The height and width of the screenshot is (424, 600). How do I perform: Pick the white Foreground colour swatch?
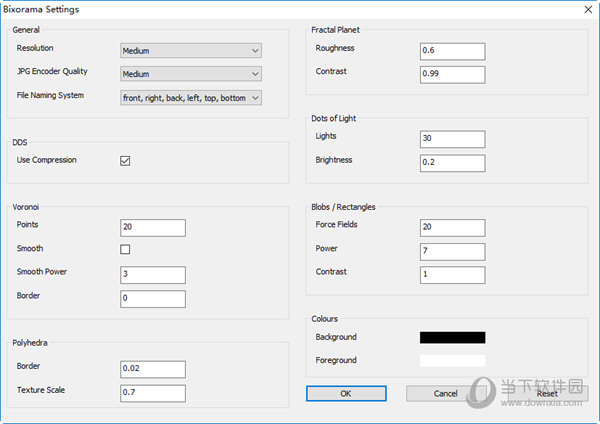pyautogui.click(x=453, y=361)
